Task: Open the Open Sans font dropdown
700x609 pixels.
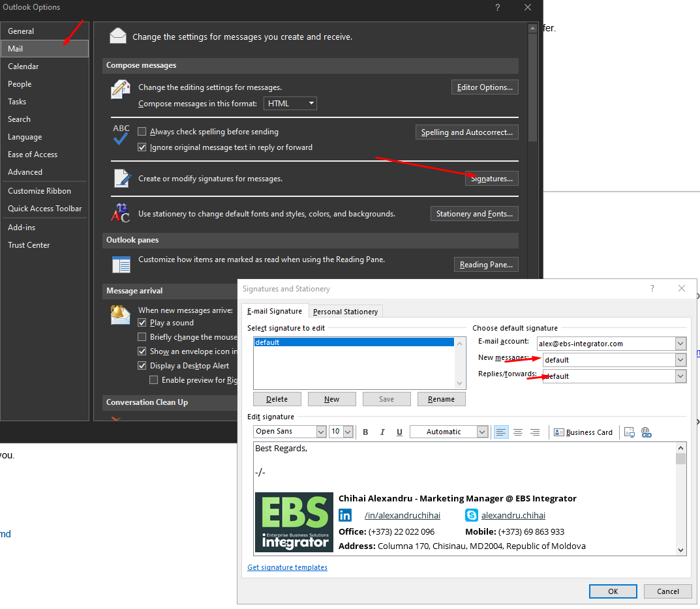Action: [321, 432]
